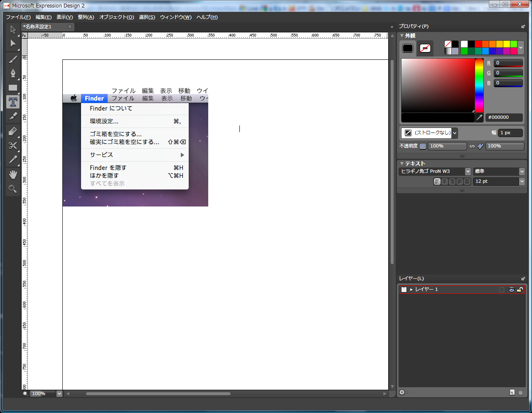Show more appearance options chevron
532x413 pixels.
click(462, 156)
